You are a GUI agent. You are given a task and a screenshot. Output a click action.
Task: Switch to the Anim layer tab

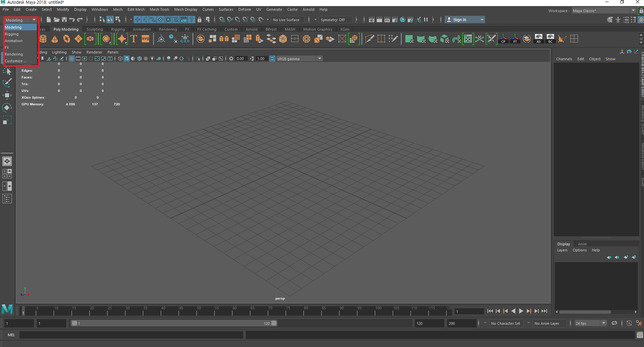(582, 244)
